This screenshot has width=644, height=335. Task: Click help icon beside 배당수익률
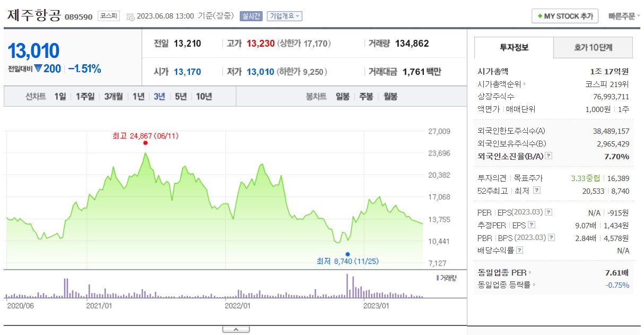coord(520,251)
